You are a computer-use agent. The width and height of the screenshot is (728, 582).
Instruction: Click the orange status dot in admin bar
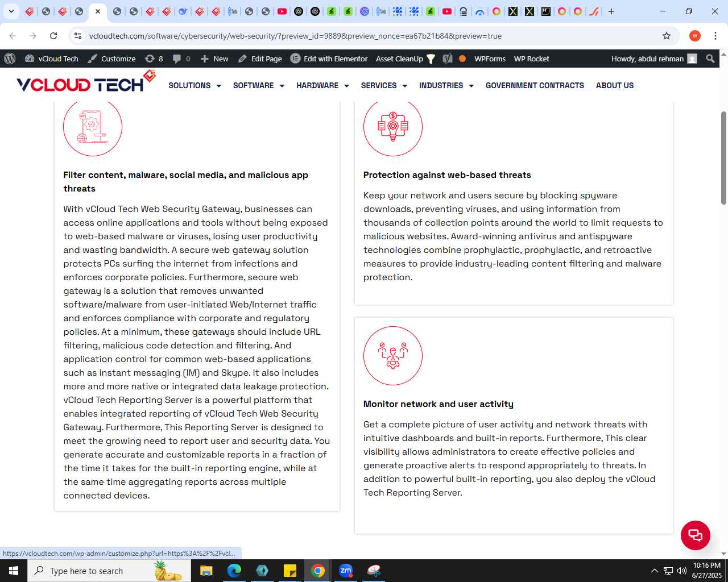click(x=462, y=59)
